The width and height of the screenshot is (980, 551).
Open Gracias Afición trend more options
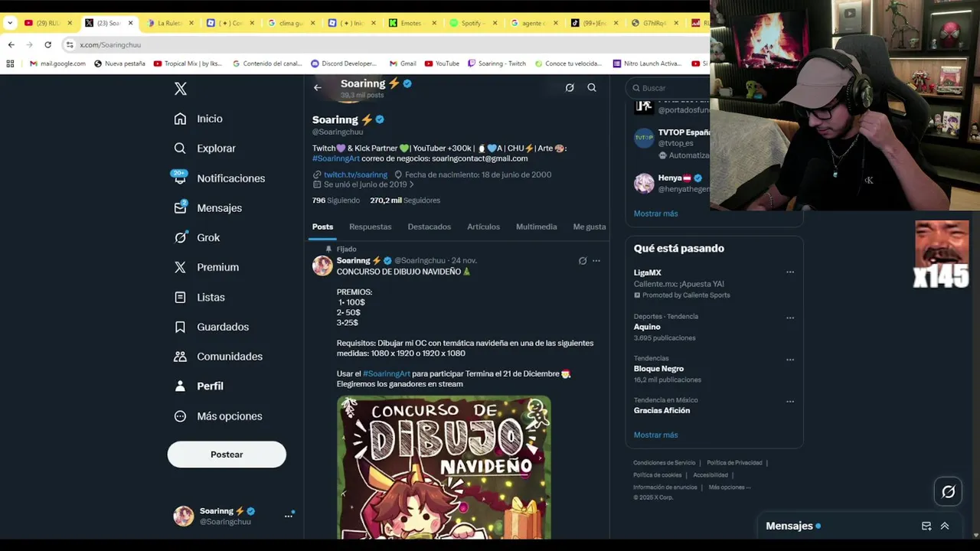790,401
